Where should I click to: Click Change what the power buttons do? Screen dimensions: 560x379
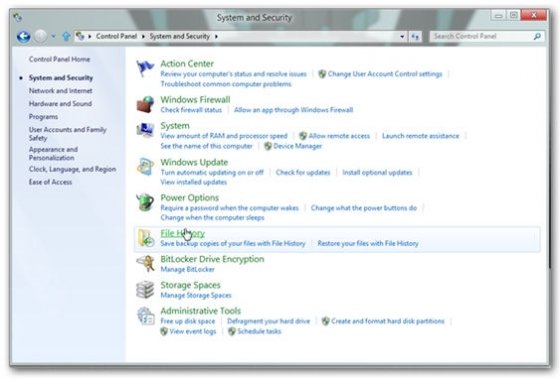point(364,208)
